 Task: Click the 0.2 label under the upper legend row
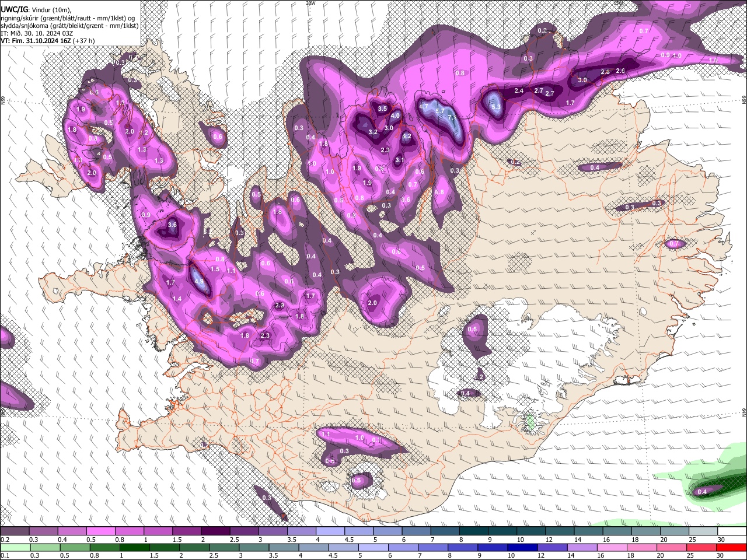(x=5, y=540)
